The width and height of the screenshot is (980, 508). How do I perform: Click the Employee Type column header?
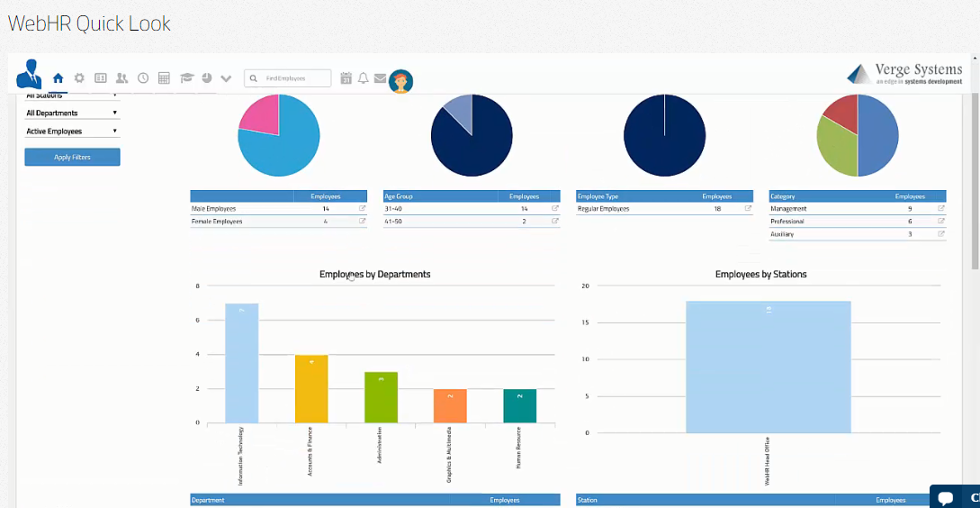(598, 196)
